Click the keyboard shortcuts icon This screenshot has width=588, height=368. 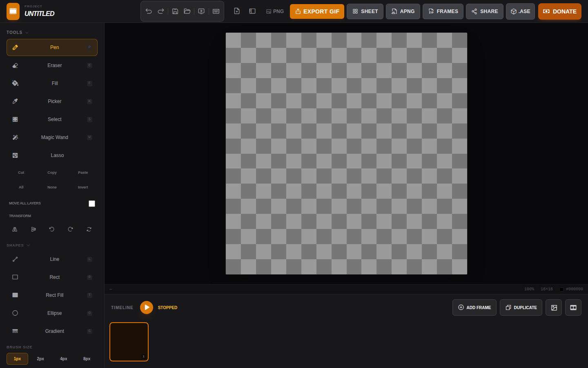(216, 11)
